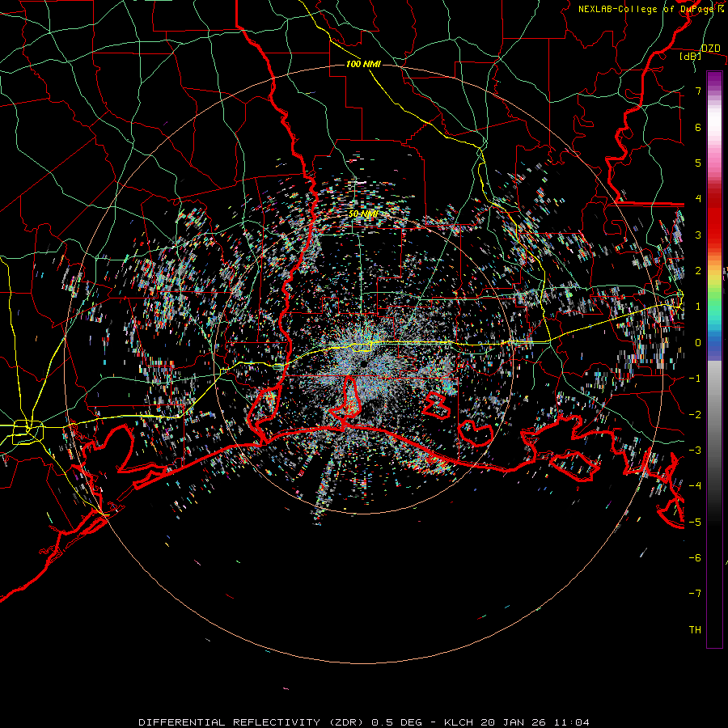Click the 1 label on the color scale

pyautogui.click(x=698, y=307)
